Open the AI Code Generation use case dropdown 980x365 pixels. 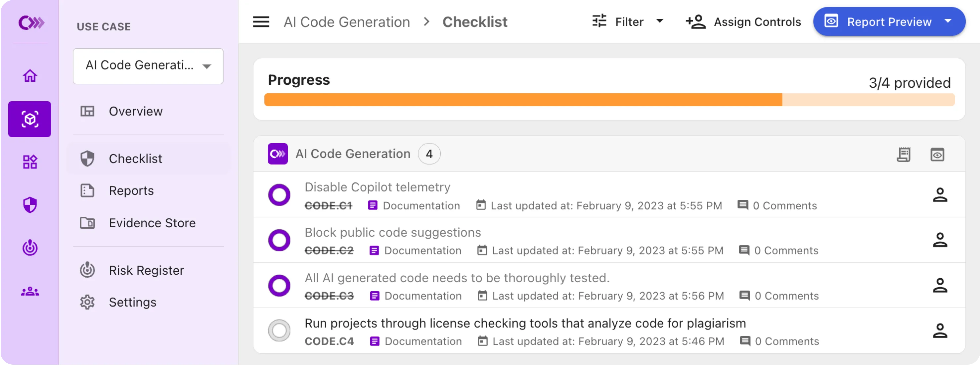pyautogui.click(x=148, y=66)
